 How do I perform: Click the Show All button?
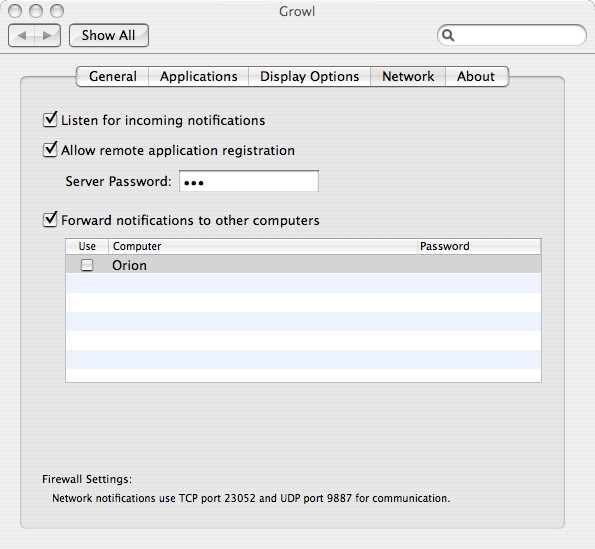pyautogui.click(x=109, y=36)
